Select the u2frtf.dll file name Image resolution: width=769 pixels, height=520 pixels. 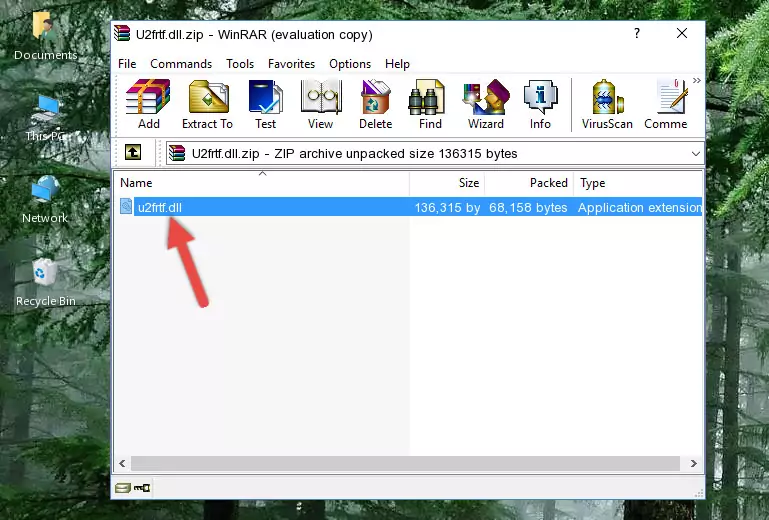pyautogui.click(x=160, y=208)
